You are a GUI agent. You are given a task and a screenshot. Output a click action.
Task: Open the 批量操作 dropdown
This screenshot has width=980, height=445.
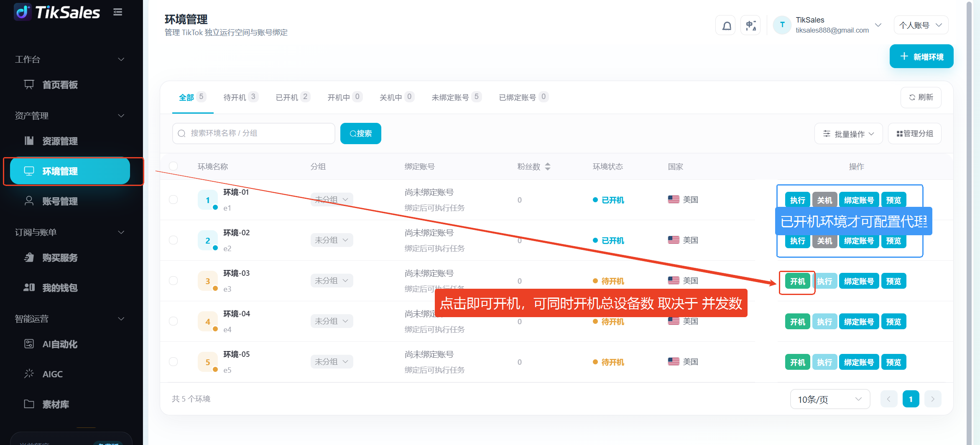848,134
